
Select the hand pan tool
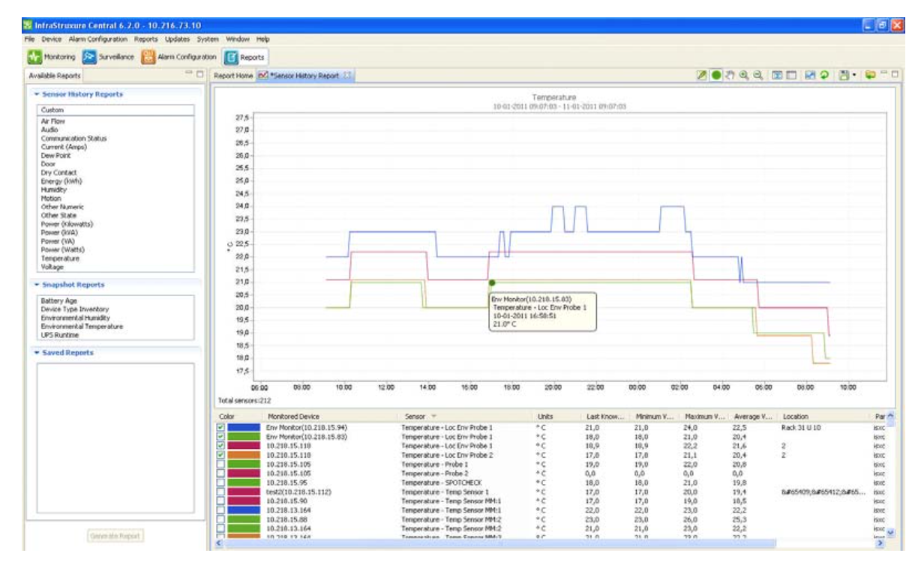[x=730, y=76]
